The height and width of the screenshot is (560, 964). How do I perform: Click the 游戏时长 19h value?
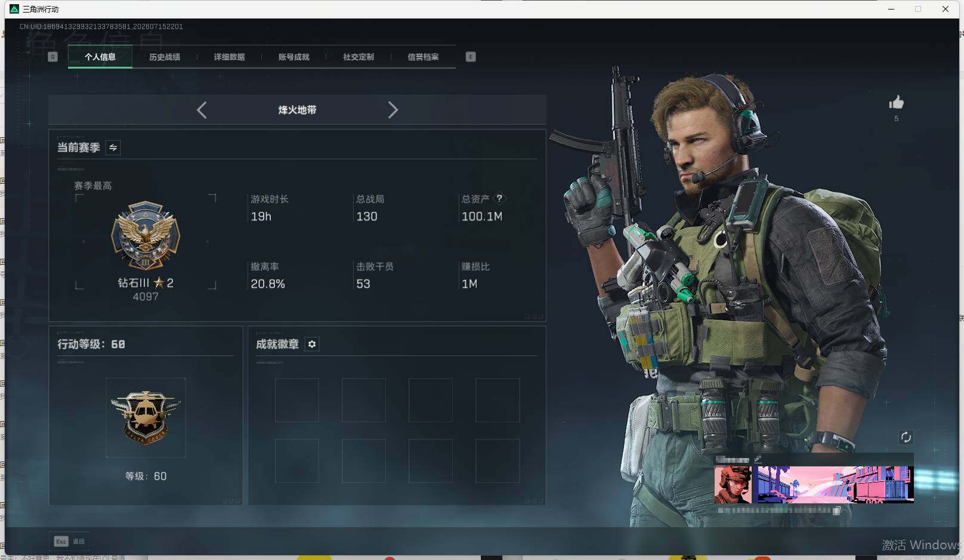261,216
